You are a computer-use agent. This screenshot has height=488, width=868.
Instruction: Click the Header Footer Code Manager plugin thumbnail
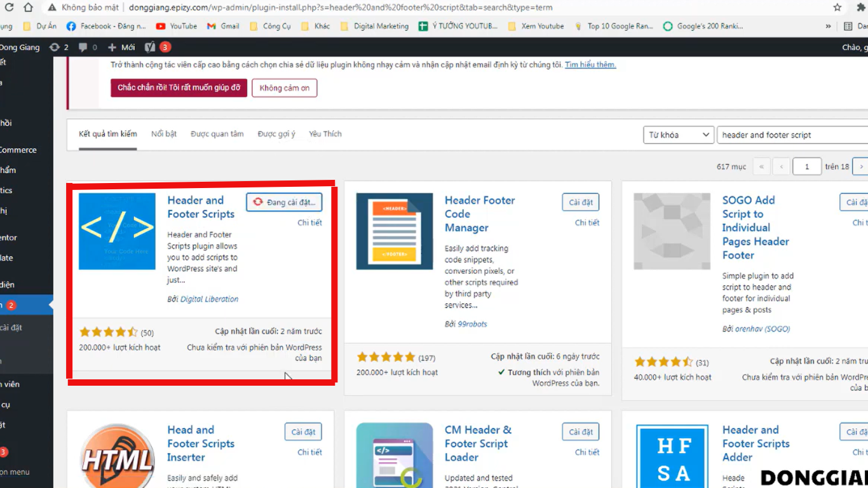coord(395,231)
